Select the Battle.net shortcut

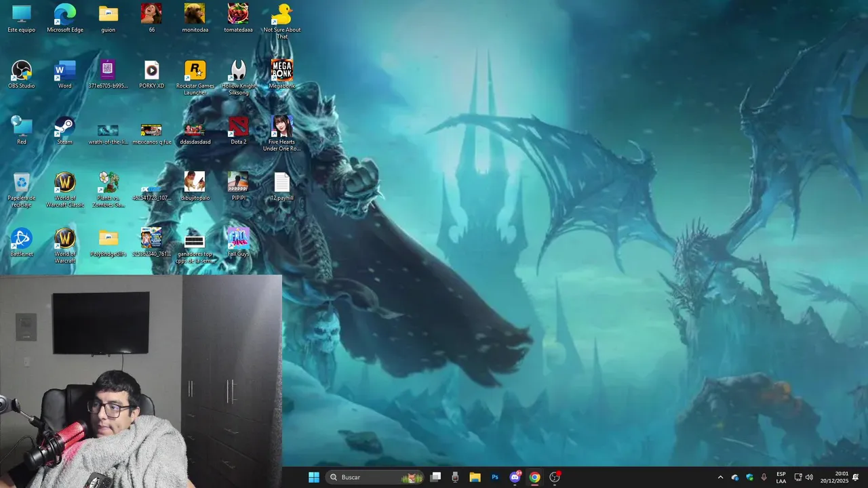pos(22,243)
